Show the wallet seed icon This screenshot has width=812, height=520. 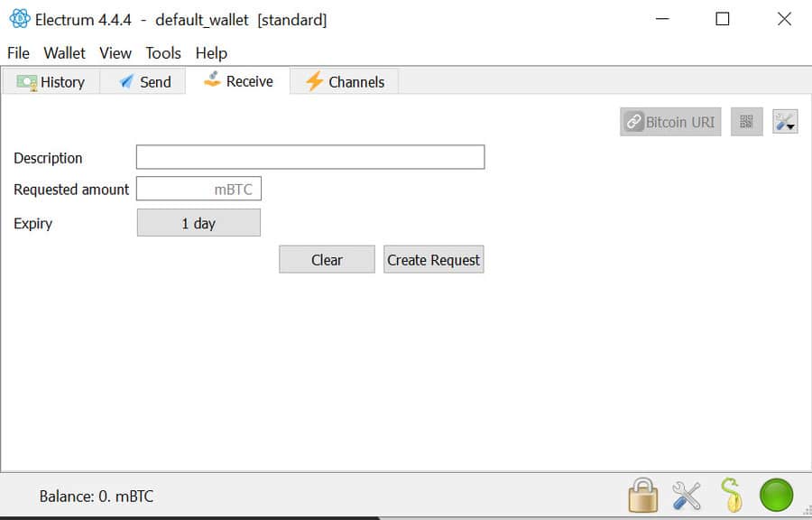coord(731,495)
